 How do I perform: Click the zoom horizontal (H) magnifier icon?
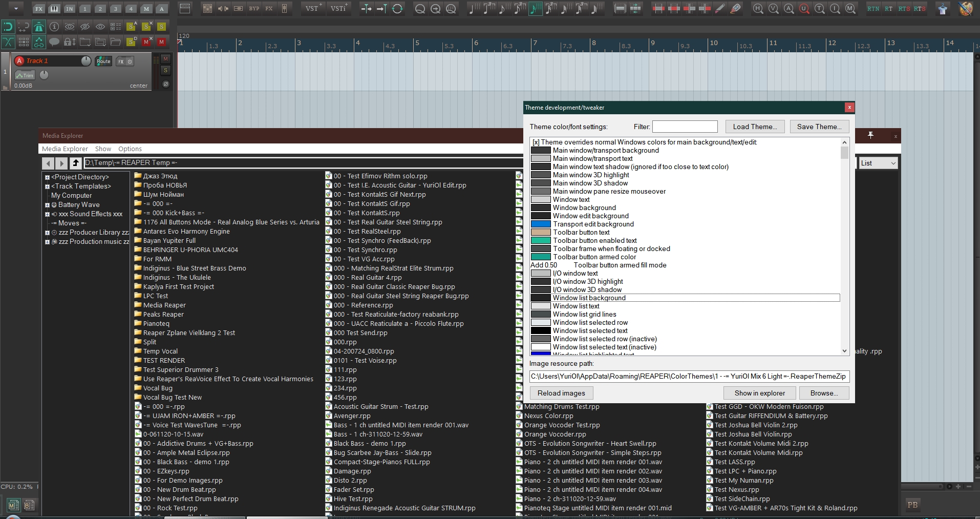click(758, 9)
